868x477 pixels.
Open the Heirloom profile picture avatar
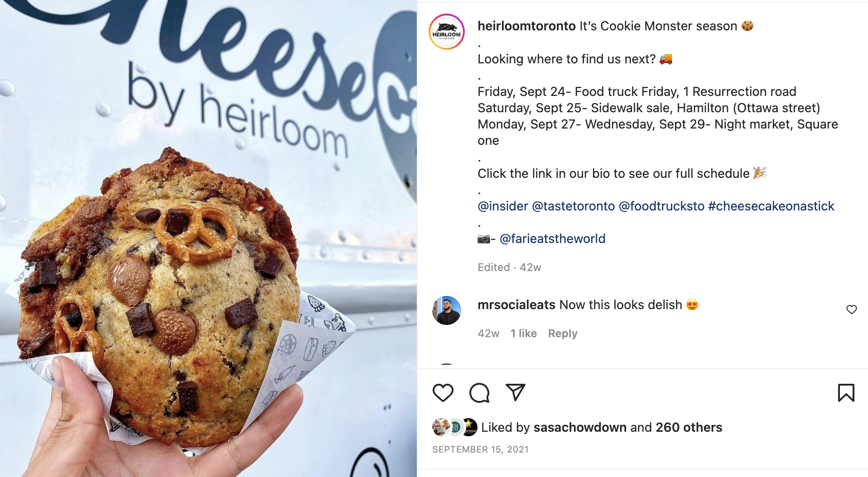click(447, 32)
